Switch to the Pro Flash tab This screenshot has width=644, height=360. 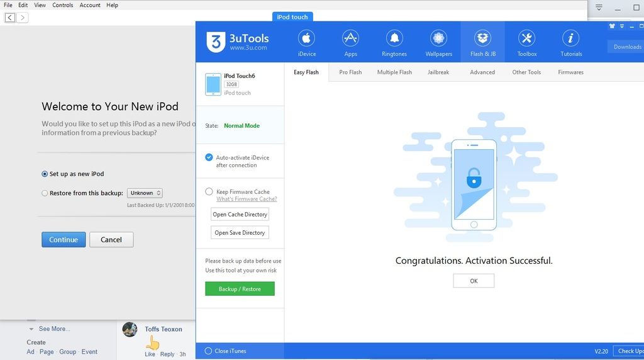pyautogui.click(x=350, y=72)
